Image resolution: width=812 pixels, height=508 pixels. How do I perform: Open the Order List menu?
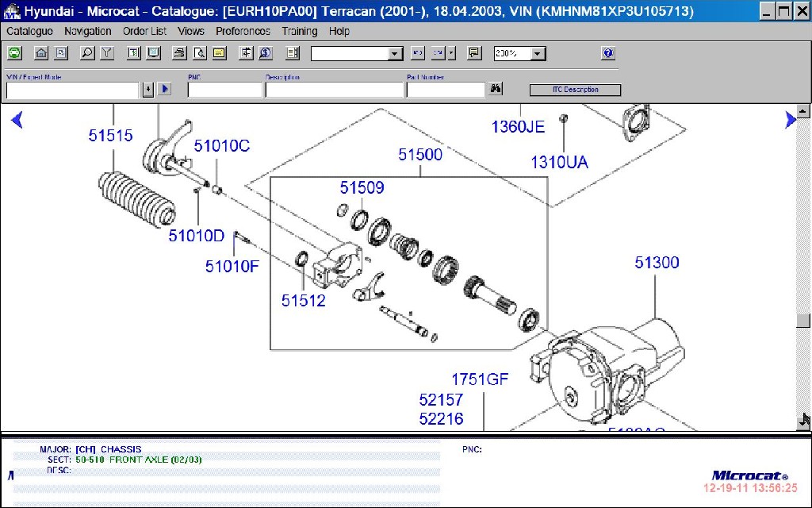(x=144, y=32)
